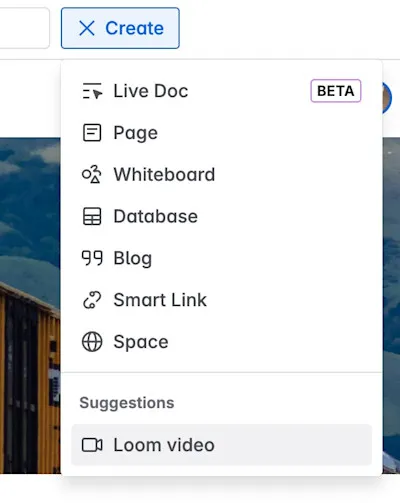Click the Suggestions section heading

(x=127, y=403)
